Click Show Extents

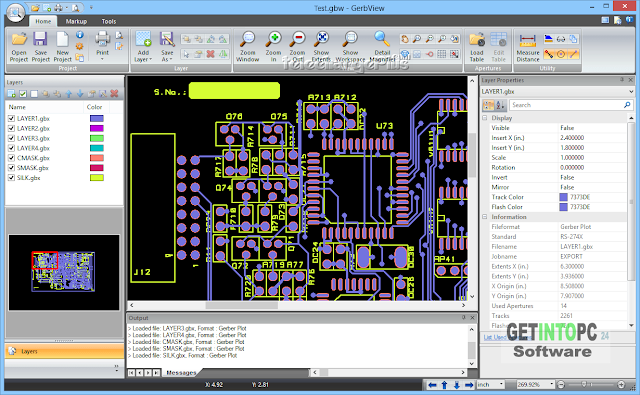321,47
